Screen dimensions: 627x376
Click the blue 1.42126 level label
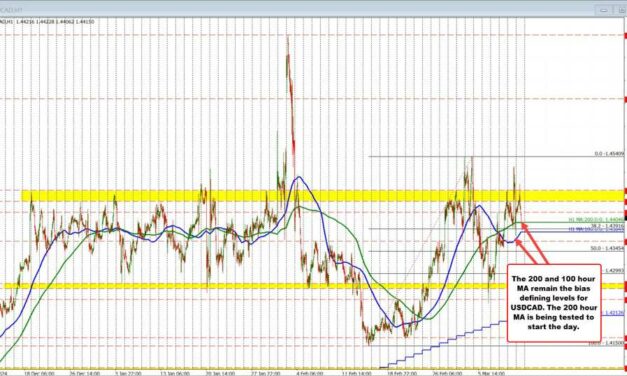615,313
